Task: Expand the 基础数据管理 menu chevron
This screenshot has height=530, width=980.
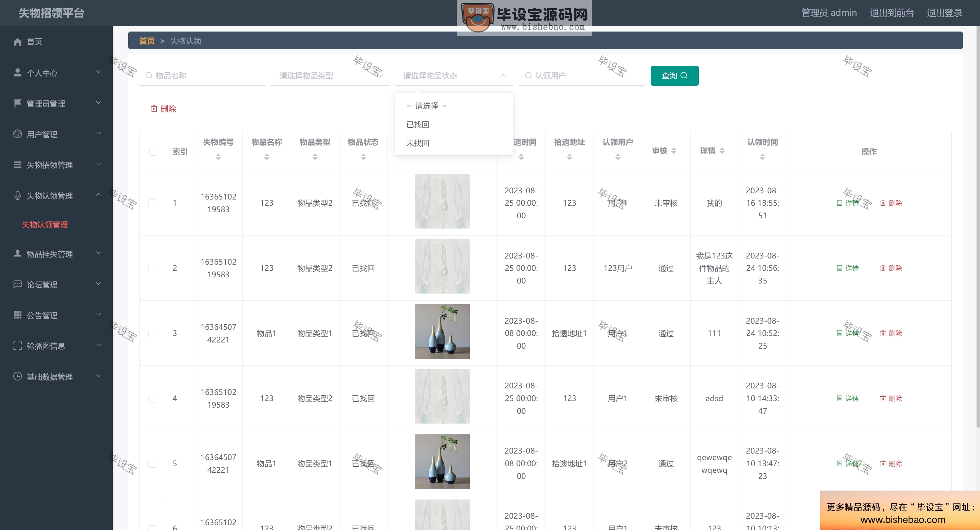Action: point(98,376)
